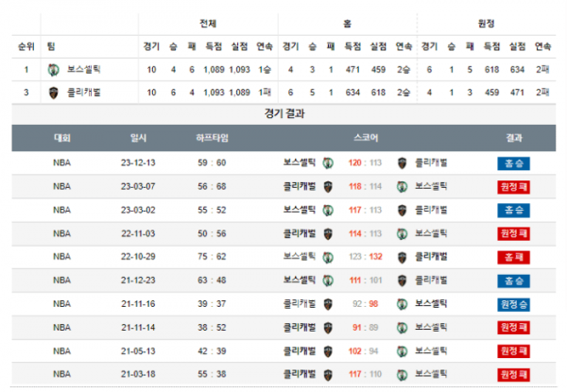Click Cleveland logo in 21-12-23 match
This screenshot has height=392, width=567.
tap(402, 281)
